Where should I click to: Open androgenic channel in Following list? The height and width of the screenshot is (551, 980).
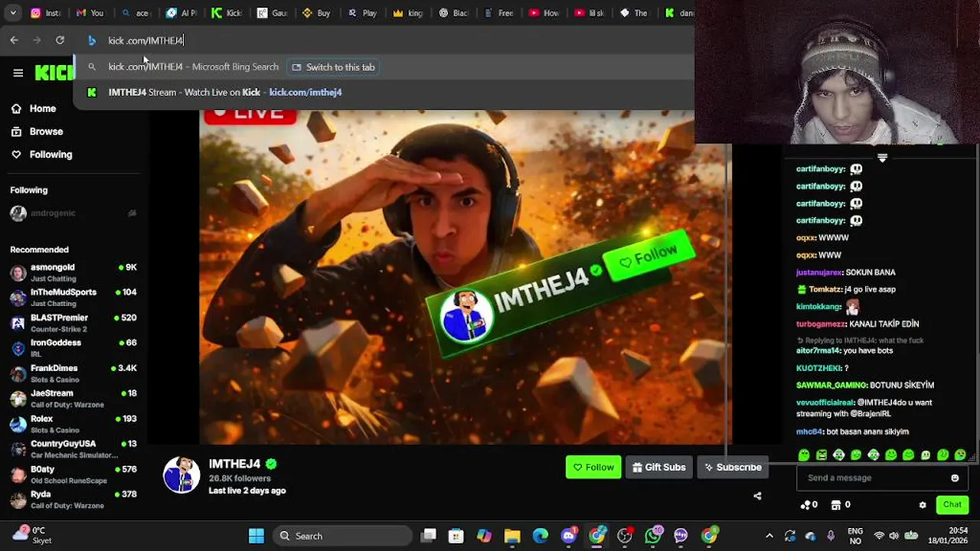click(x=73, y=214)
